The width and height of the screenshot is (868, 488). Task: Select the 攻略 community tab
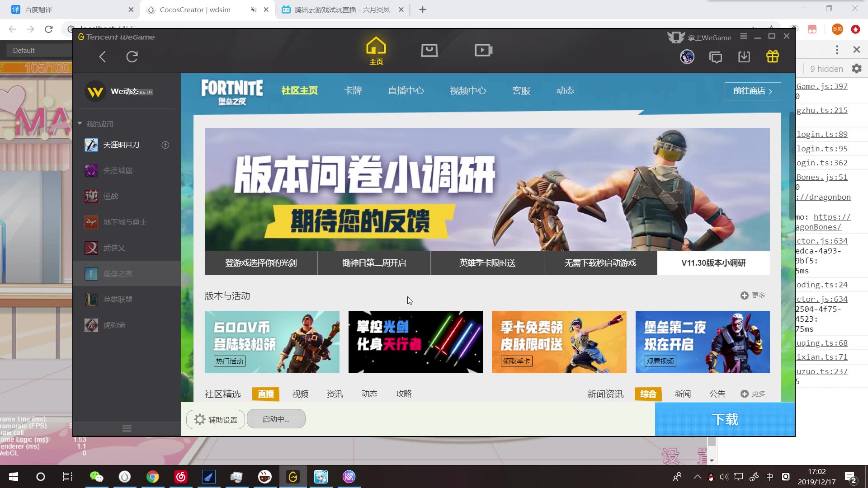404,394
